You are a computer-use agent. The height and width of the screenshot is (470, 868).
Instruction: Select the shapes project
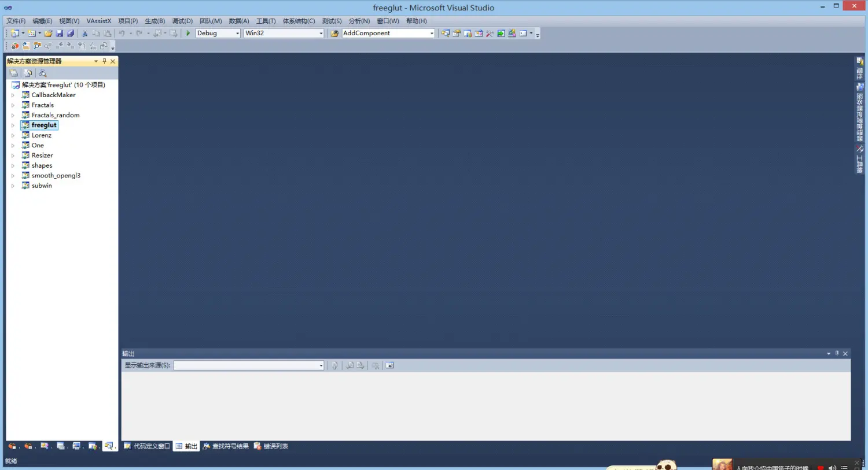click(42, 165)
